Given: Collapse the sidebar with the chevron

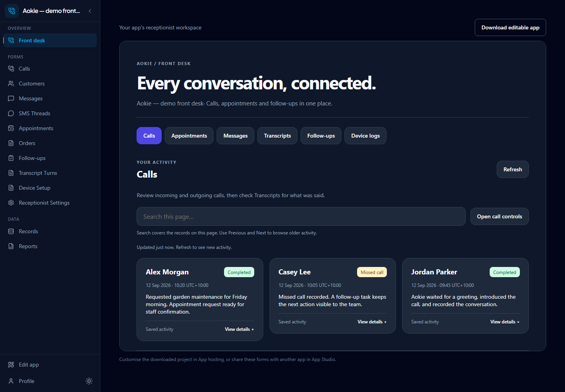Looking at the screenshot, I should 90,11.
